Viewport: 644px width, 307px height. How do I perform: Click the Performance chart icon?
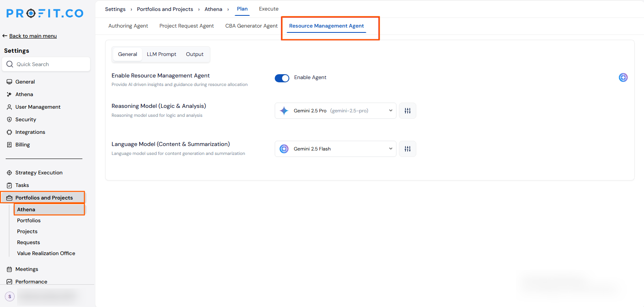9,282
